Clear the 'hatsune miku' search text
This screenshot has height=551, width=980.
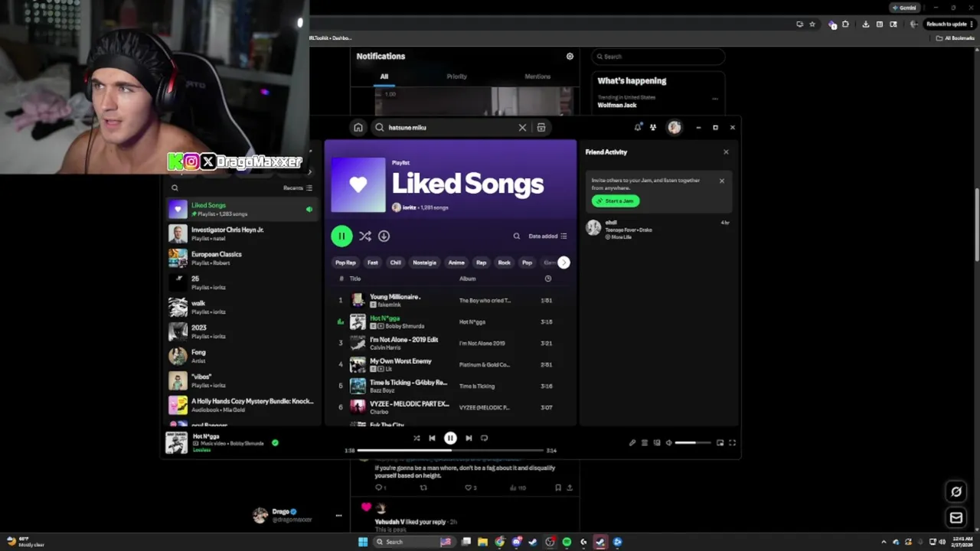(x=522, y=128)
